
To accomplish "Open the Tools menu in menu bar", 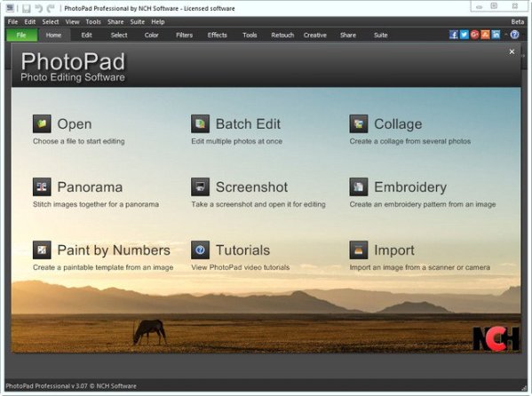I will point(93,21).
